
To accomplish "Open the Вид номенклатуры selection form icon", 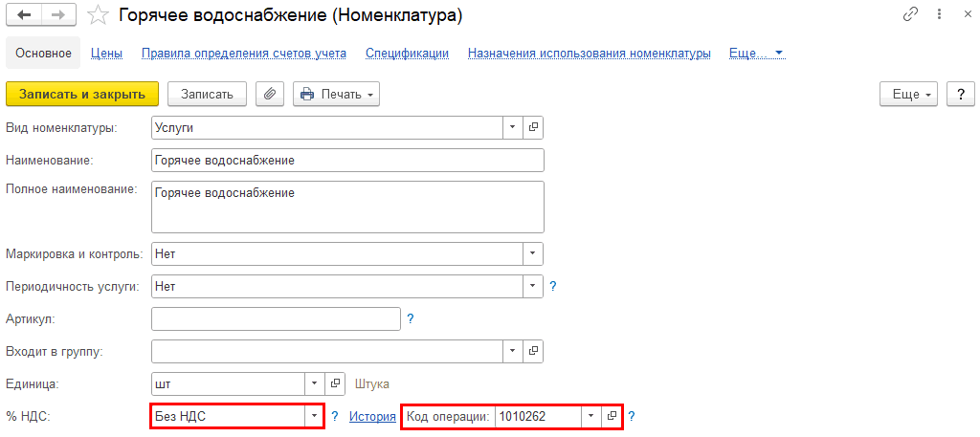I will [x=534, y=127].
